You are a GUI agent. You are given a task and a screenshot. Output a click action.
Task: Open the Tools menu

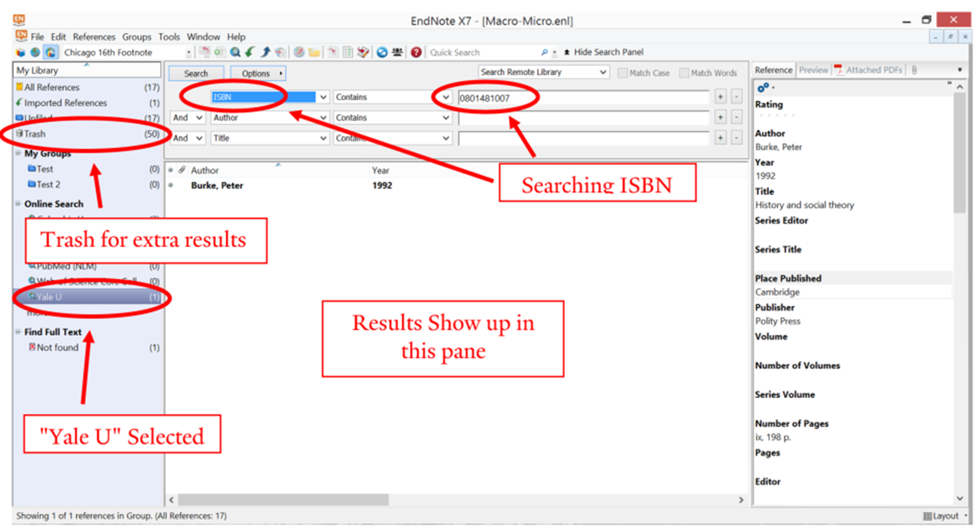pos(169,37)
